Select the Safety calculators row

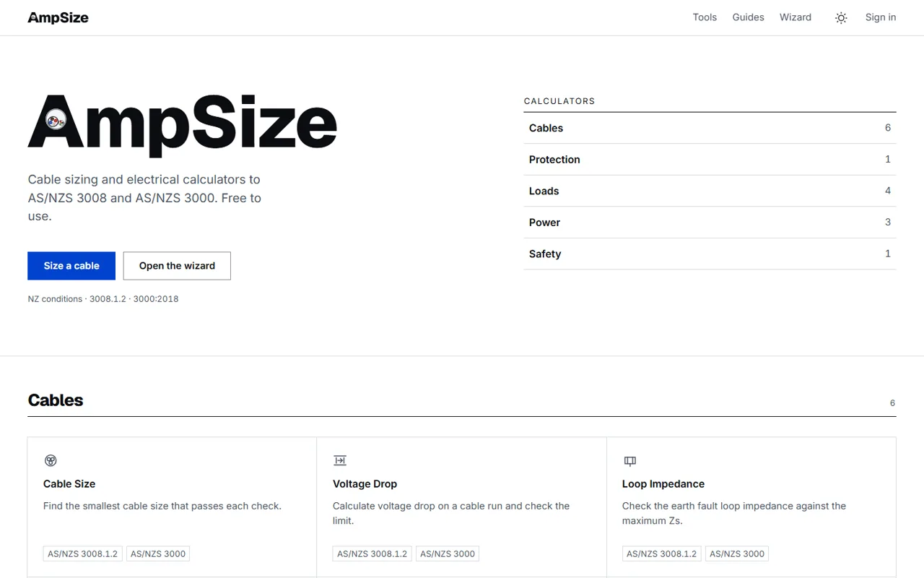click(710, 254)
